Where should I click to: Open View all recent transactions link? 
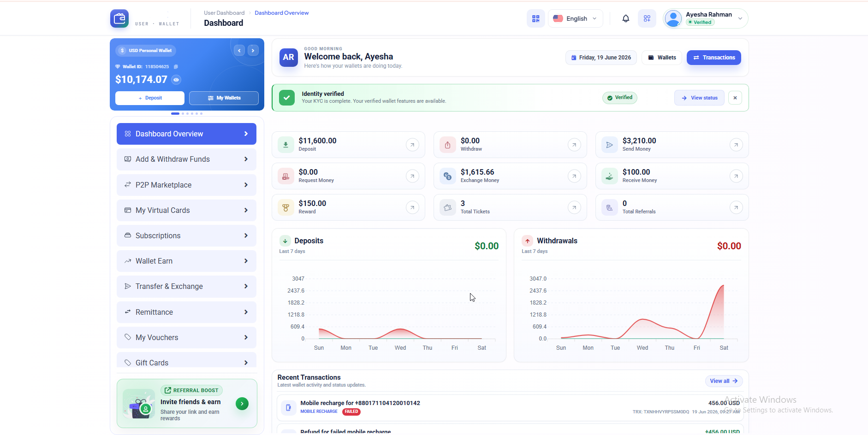click(x=724, y=381)
